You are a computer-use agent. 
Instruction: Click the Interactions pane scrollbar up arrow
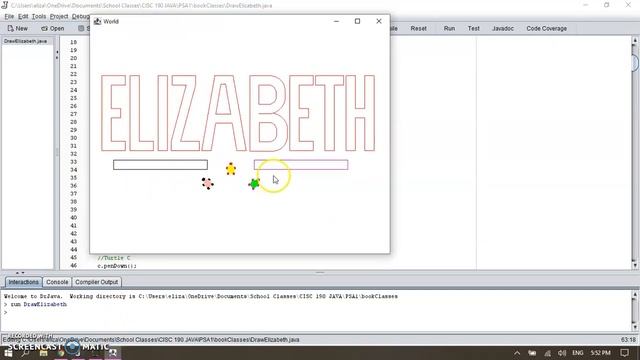[x=635, y=295]
